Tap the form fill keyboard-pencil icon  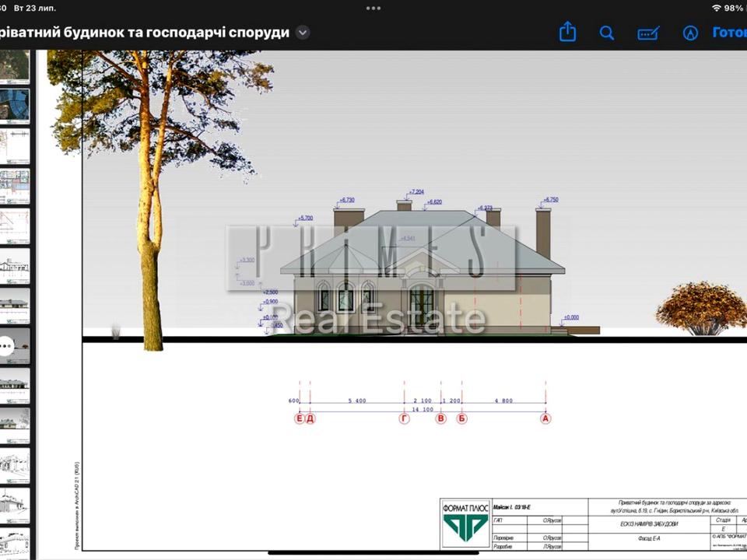648,33
